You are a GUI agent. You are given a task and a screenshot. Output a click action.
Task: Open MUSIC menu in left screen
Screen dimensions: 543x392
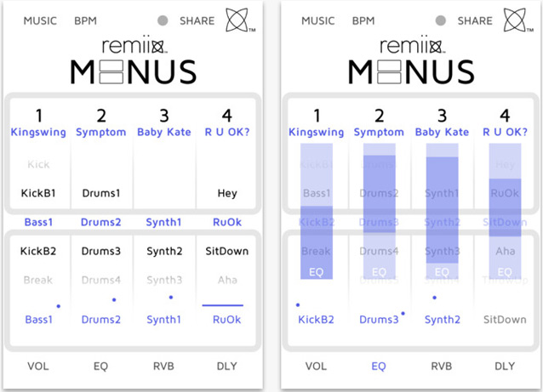coord(38,20)
